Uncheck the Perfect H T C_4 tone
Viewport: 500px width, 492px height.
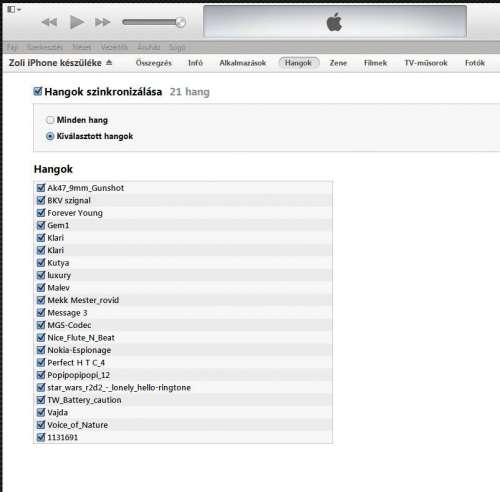point(41,362)
